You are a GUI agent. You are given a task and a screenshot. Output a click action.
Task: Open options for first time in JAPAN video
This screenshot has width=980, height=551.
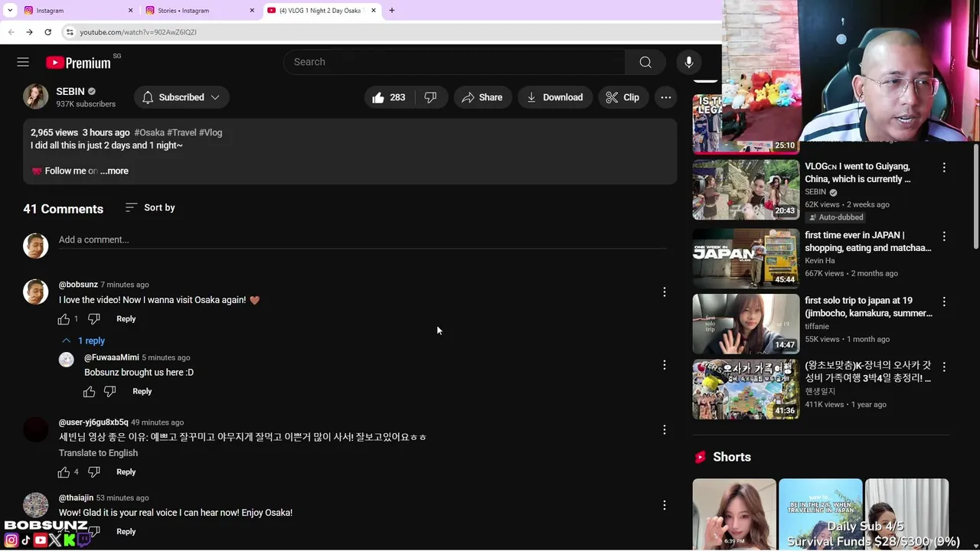click(943, 236)
